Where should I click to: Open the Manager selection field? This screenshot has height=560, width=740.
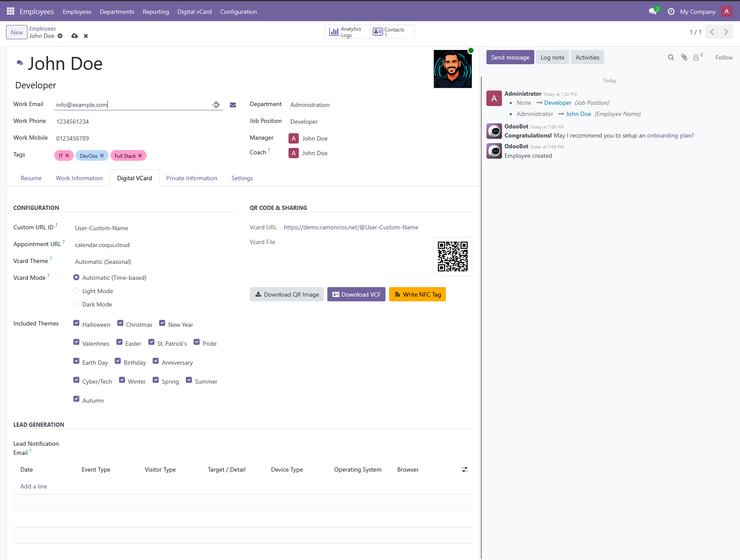point(380,138)
